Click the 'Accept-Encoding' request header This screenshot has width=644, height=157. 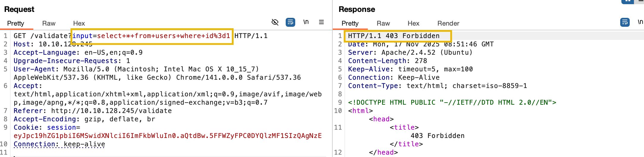click(x=45, y=119)
